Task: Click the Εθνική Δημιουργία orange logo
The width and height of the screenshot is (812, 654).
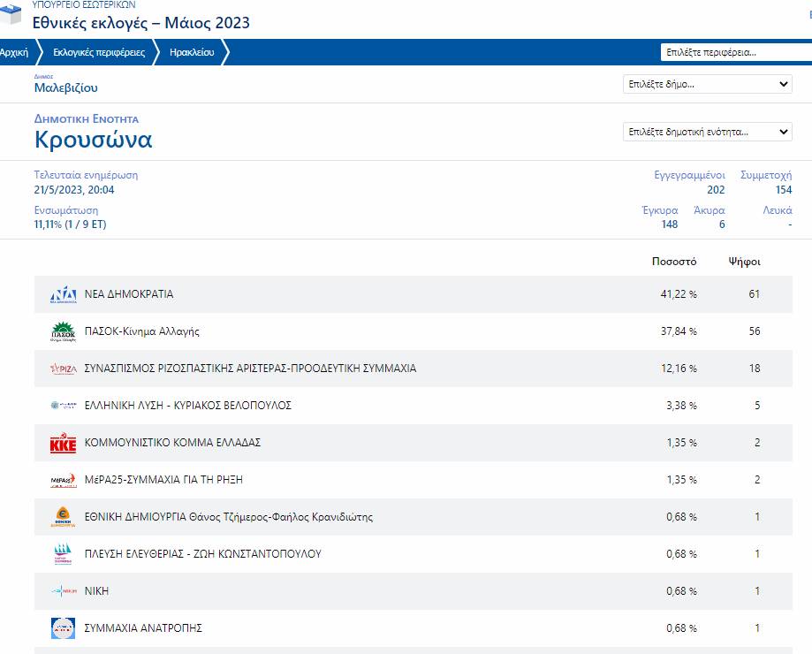Action: 64,517
